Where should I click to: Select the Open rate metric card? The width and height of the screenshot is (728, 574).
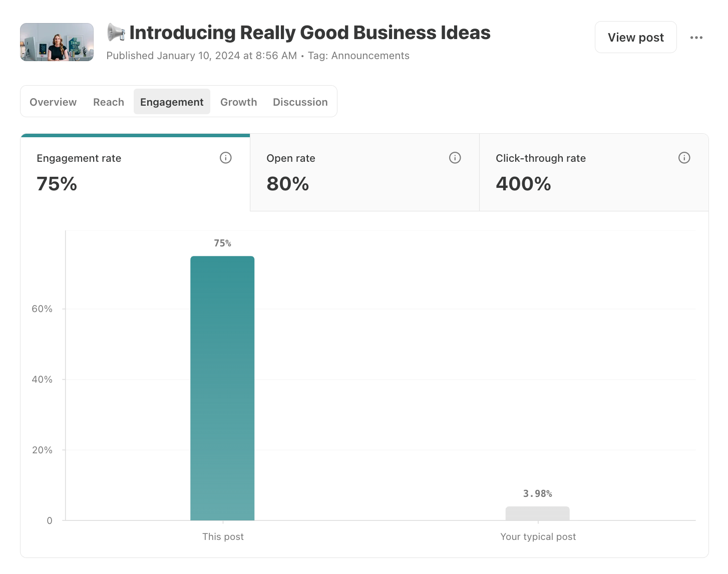coord(365,173)
